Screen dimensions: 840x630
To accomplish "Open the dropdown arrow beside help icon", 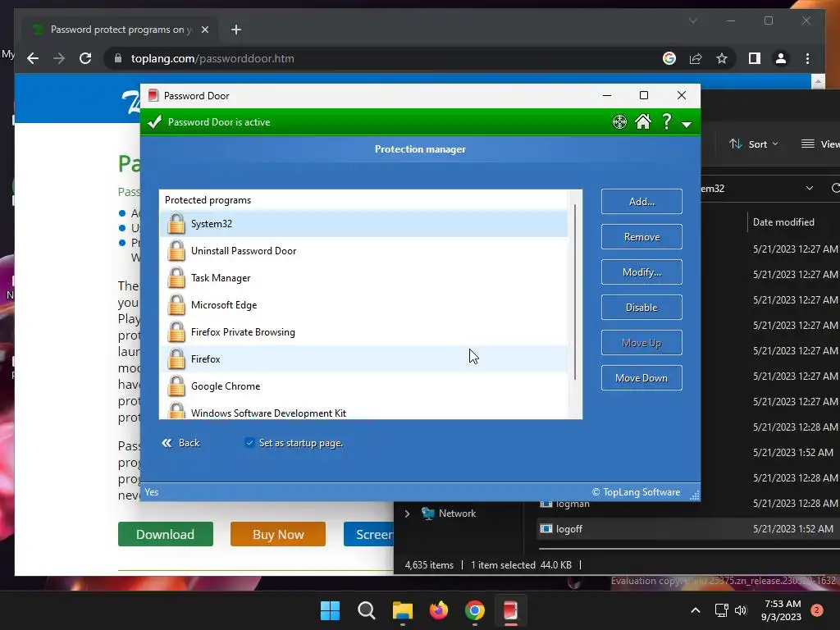I will point(687,125).
